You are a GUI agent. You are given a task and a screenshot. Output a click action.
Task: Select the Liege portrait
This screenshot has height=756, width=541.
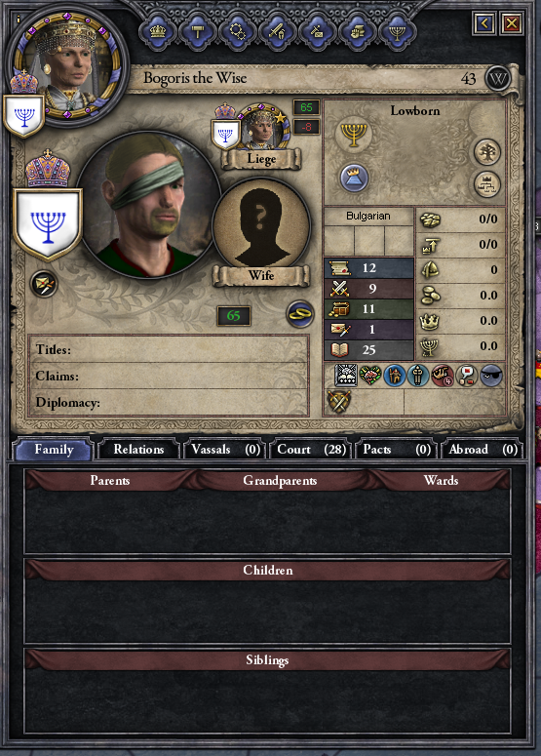coord(261,126)
